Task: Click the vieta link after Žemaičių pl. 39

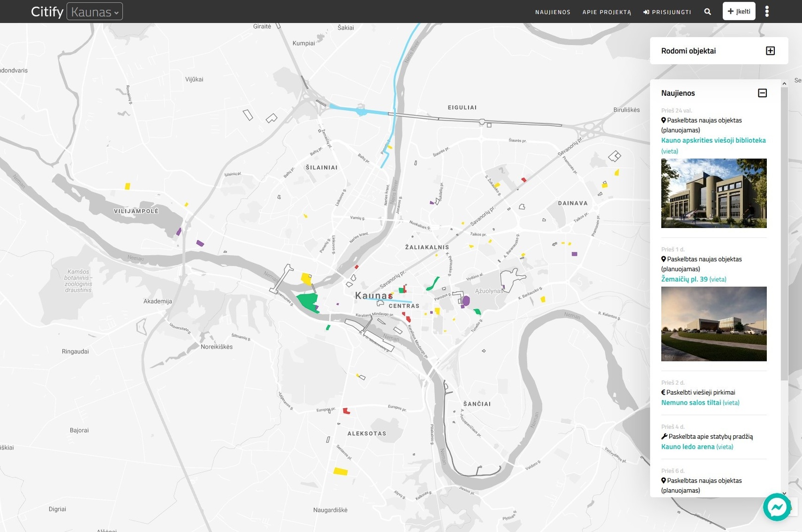Action: pyautogui.click(x=718, y=280)
